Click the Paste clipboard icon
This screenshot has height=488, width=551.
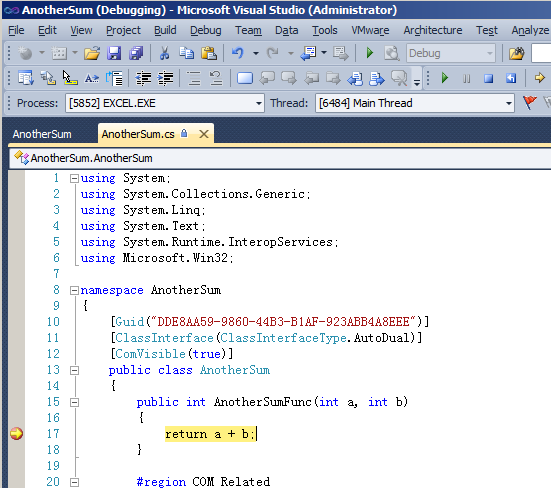pyautogui.click(x=209, y=53)
